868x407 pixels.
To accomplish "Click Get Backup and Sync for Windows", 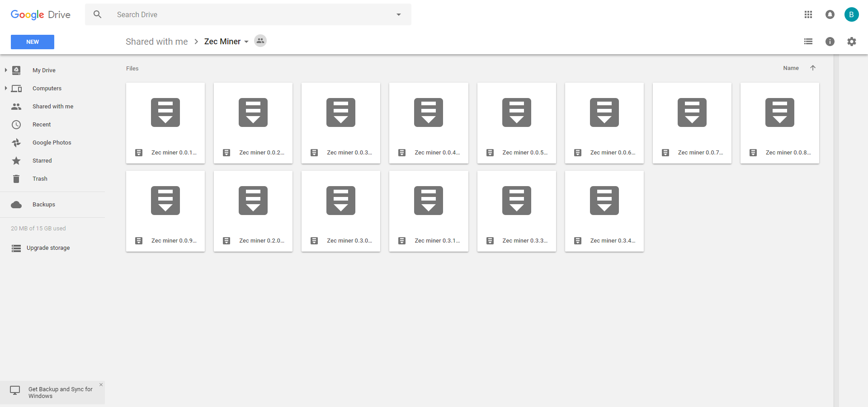I will coord(61,393).
